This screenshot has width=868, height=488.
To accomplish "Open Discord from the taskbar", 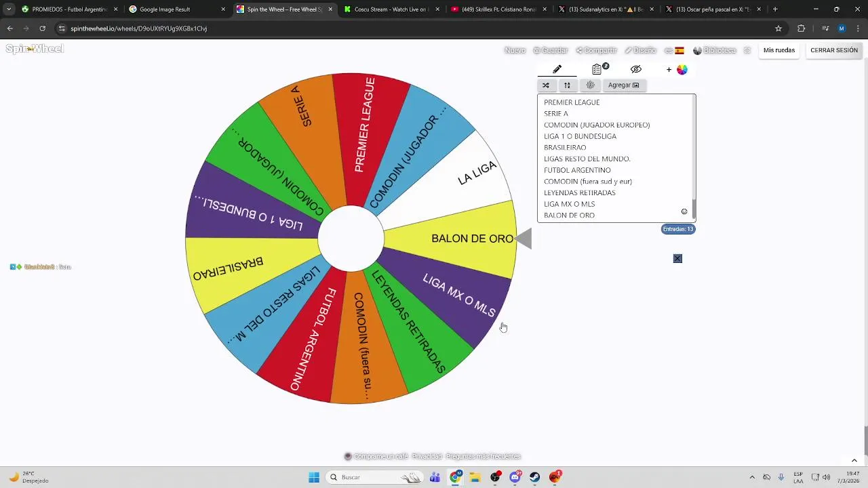I will pos(515,477).
